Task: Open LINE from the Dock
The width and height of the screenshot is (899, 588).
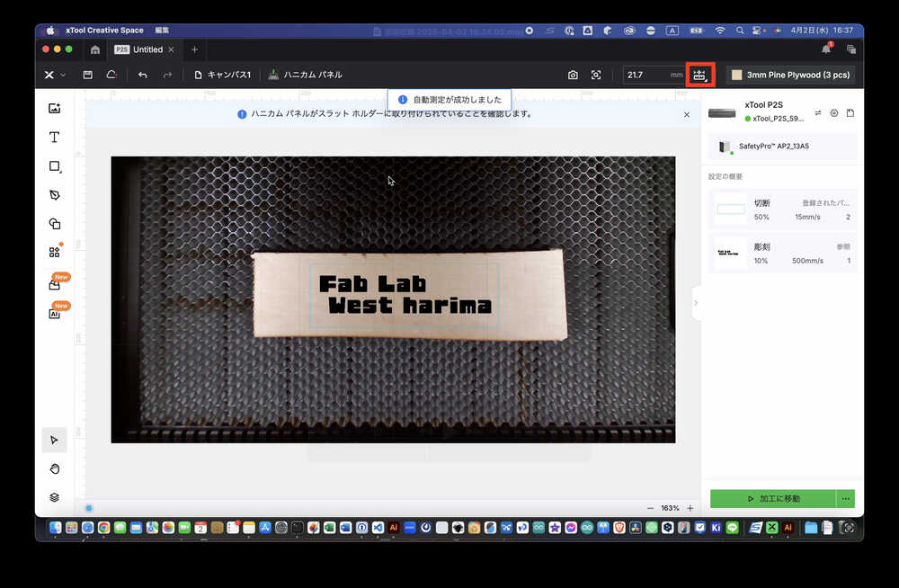Action: tap(732, 528)
